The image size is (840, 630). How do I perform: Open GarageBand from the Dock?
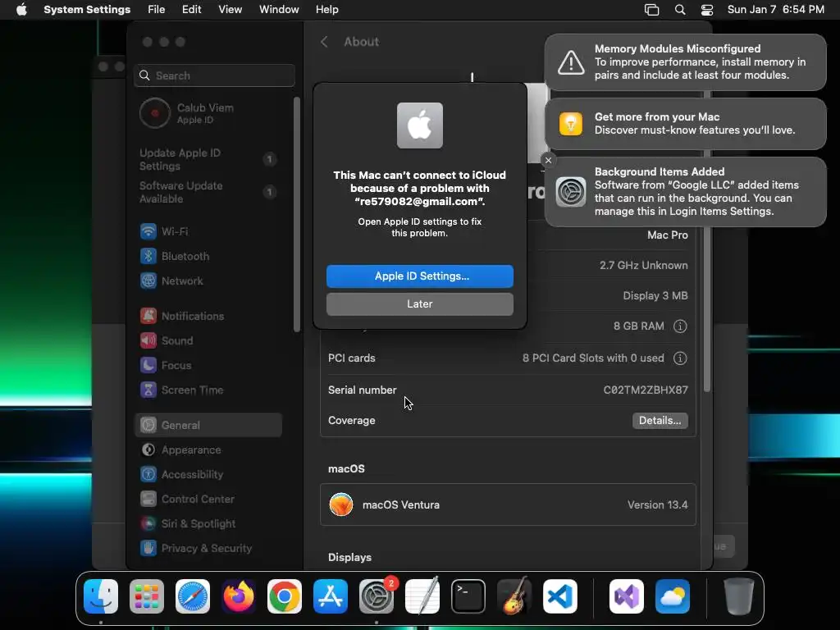point(514,596)
